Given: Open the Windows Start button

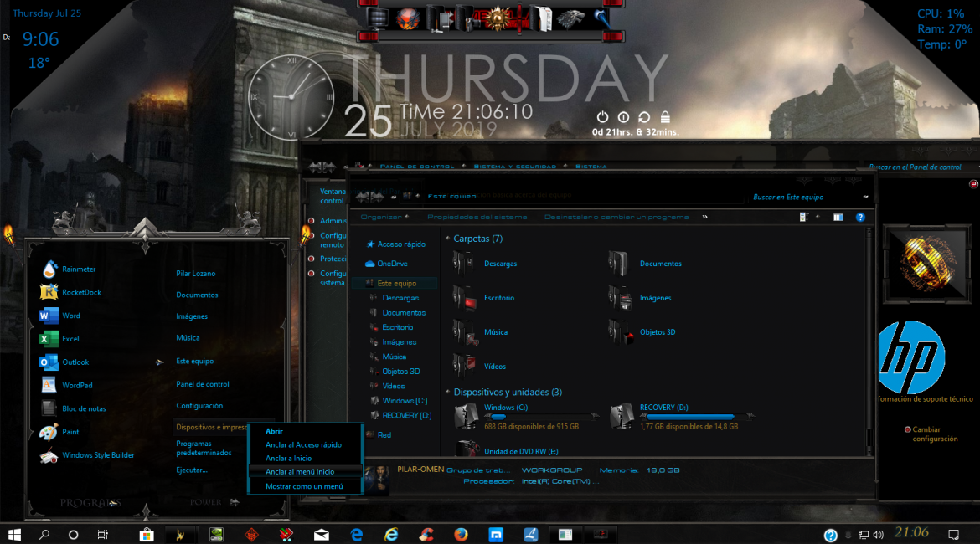Looking at the screenshot, I should coord(14,535).
